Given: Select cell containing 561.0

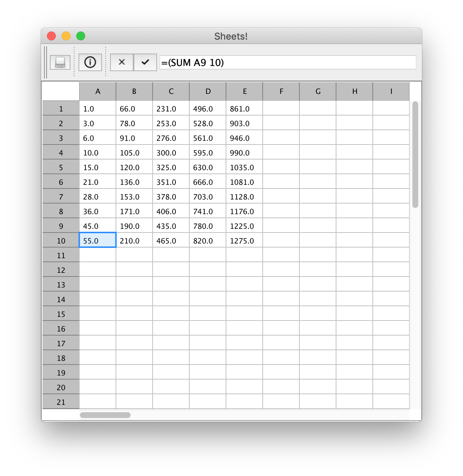Looking at the screenshot, I should (208, 138).
